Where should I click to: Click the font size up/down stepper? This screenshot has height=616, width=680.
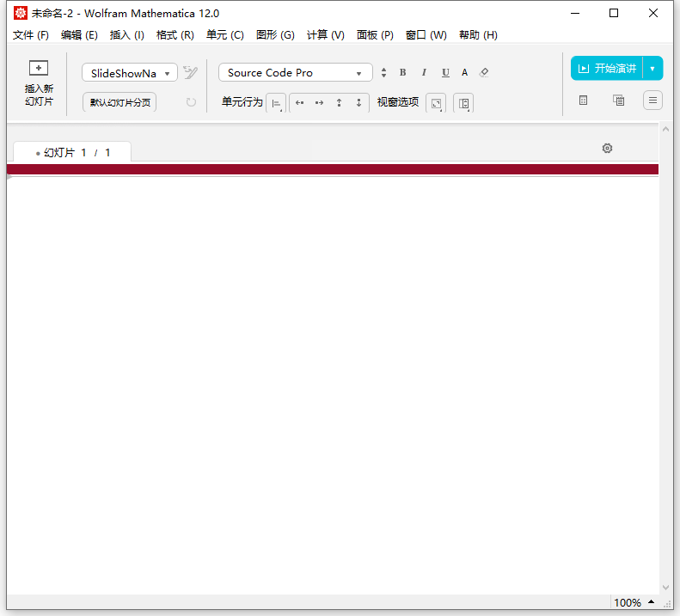pyautogui.click(x=383, y=72)
